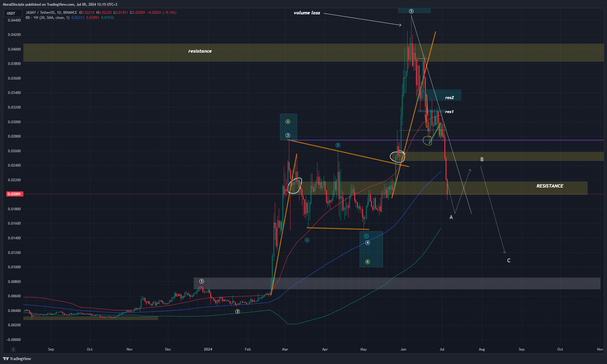607x364 pixels.
Task: Select the lowercase 'resistance' zone label
Action: 200,51
